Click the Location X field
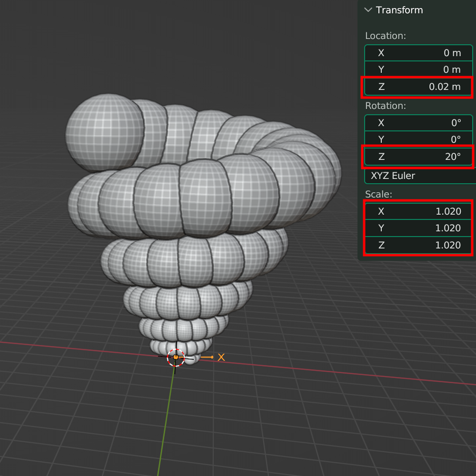The image size is (476, 476). [x=418, y=53]
